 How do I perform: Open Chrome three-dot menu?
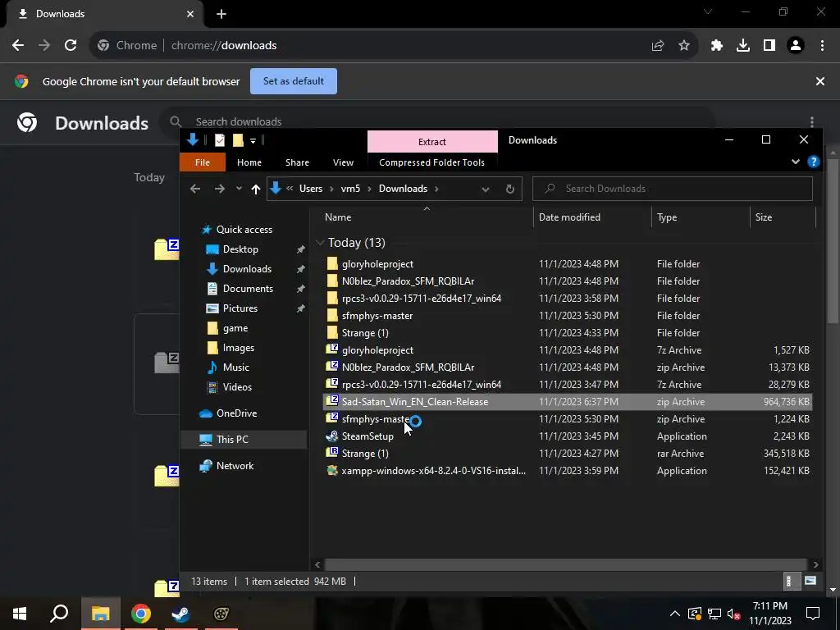coord(822,46)
